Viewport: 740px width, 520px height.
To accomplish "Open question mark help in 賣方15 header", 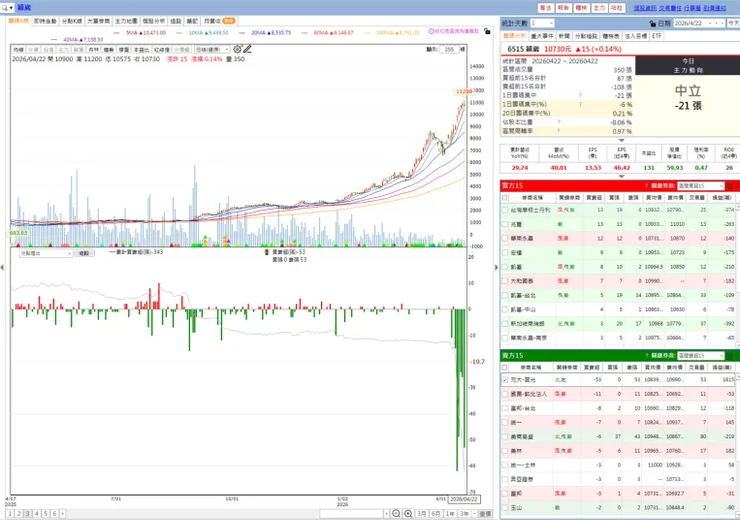I will (x=646, y=355).
